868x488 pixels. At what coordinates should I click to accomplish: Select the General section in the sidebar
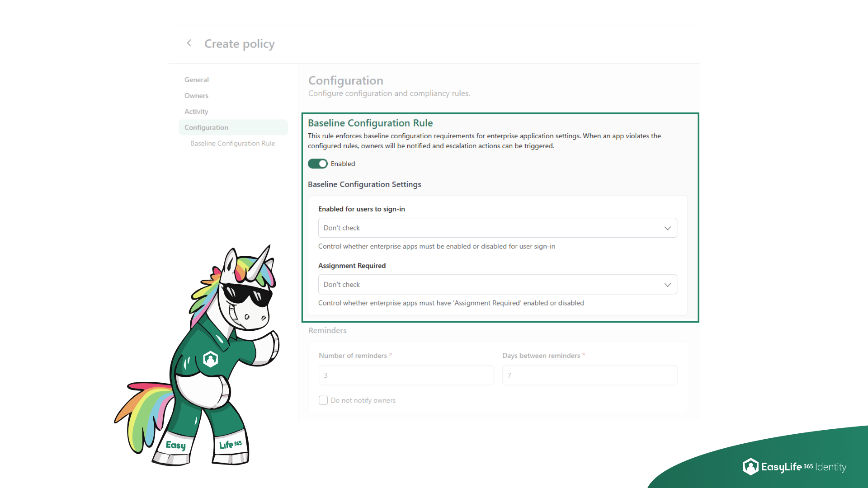pos(196,80)
